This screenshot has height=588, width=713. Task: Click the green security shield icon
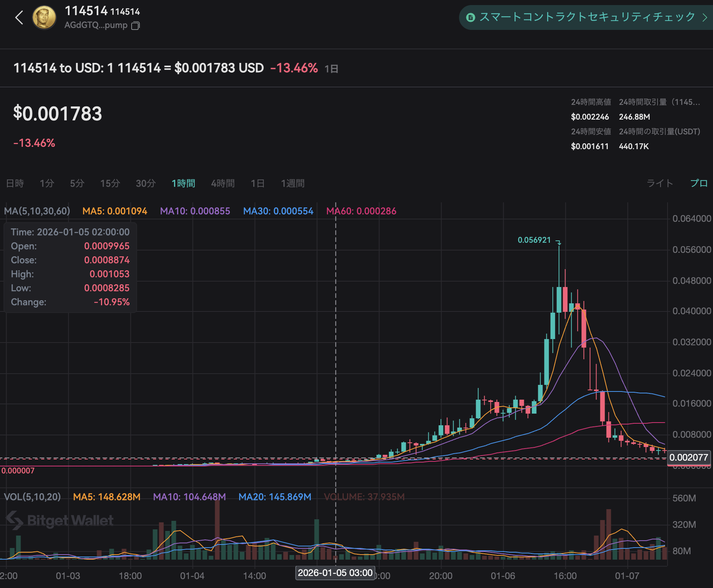coord(470,17)
